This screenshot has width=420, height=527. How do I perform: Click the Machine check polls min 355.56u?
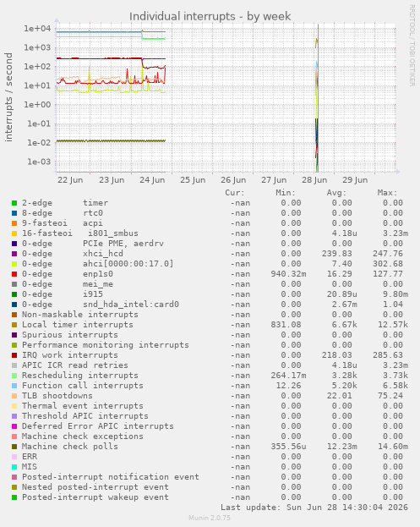tap(288, 447)
